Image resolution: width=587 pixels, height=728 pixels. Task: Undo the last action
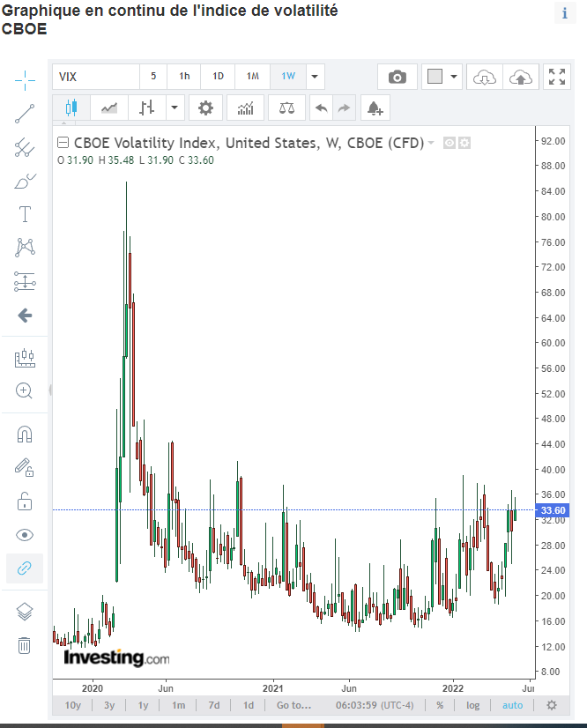tap(322, 108)
